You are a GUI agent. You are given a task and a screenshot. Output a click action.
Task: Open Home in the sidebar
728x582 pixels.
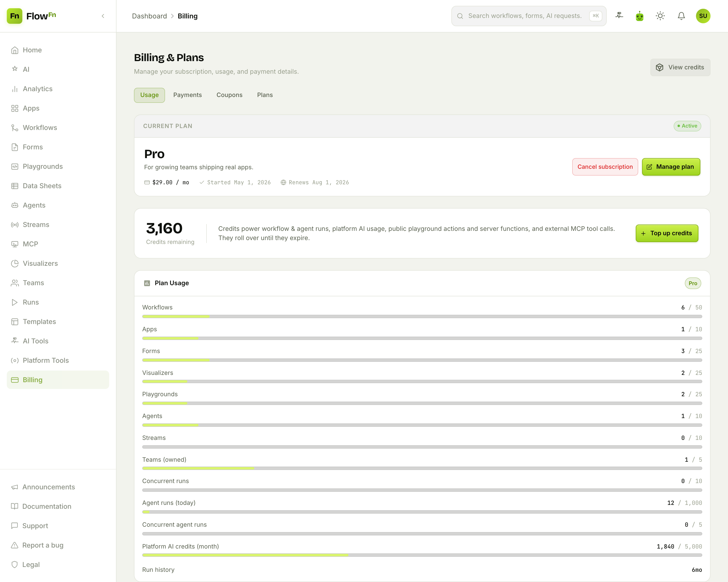(x=58, y=50)
